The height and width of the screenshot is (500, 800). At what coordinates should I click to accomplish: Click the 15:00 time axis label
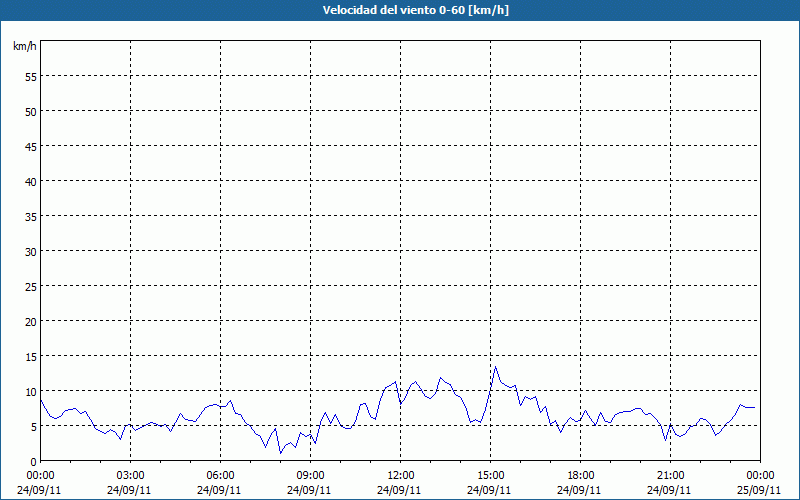coord(490,476)
